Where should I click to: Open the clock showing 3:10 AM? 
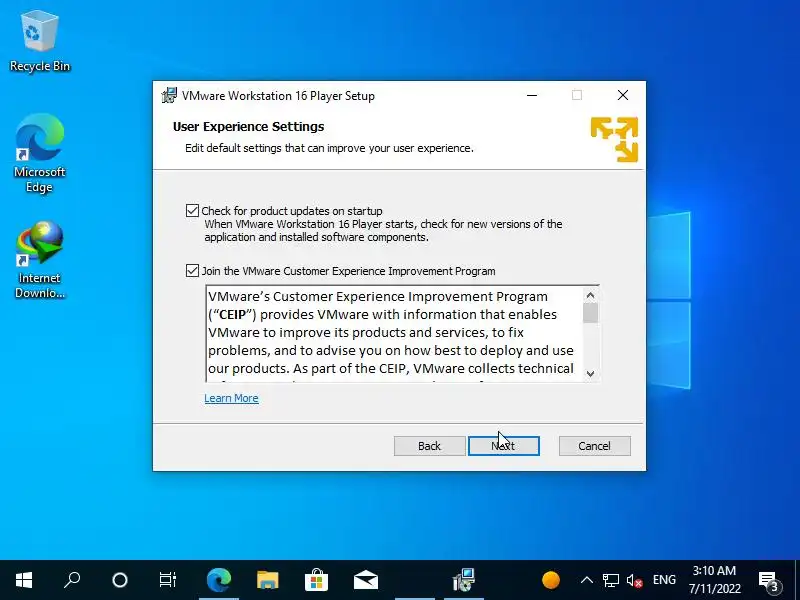pyautogui.click(x=714, y=580)
